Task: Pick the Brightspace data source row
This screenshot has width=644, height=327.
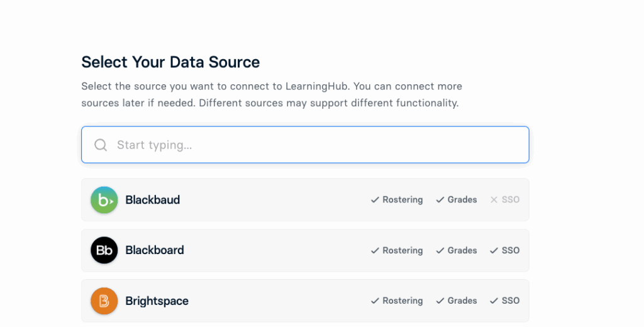Action: click(305, 301)
